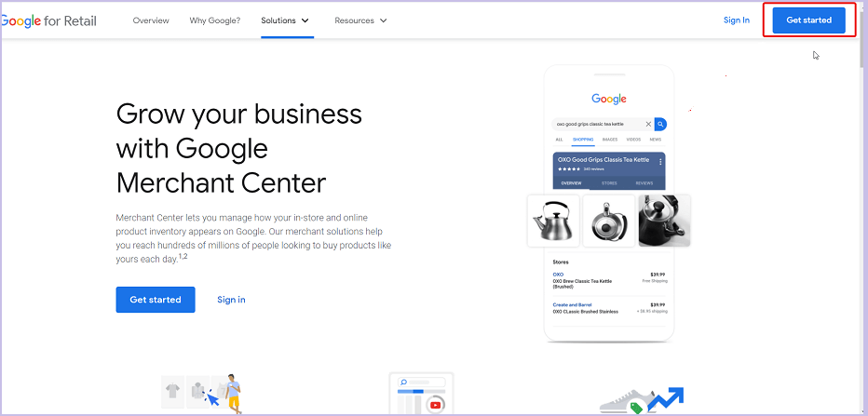Click the Get started button below the headline
Image resolution: width=868 pixels, height=416 pixels.
tap(156, 300)
